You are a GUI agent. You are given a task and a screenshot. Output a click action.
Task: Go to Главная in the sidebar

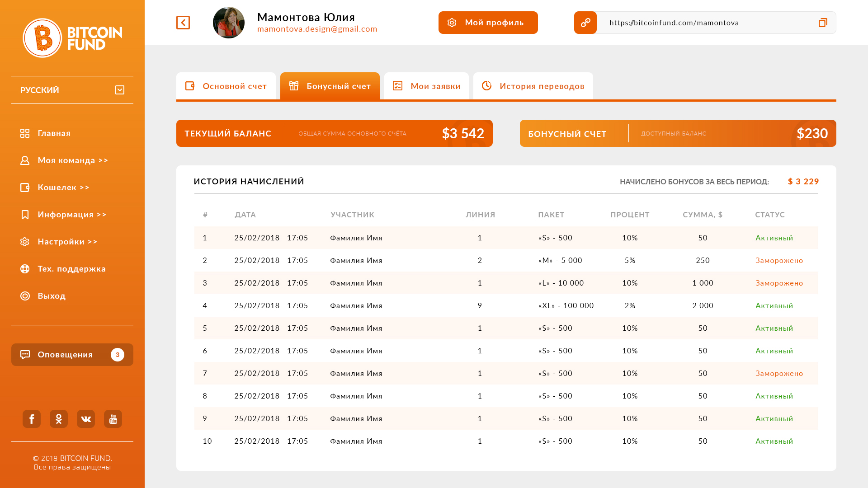54,133
